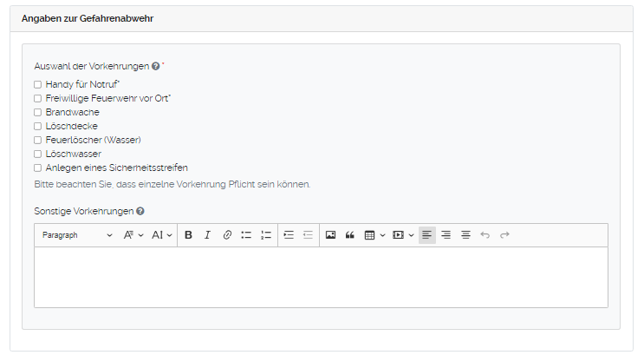Insert a block quote
The height and width of the screenshot is (355, 644).
[350, 235]
